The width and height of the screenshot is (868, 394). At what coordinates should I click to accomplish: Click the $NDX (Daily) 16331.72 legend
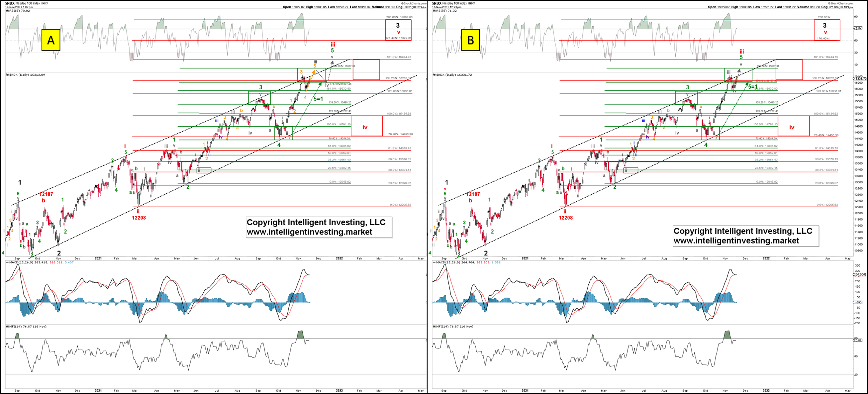click(x=452, y=75)
